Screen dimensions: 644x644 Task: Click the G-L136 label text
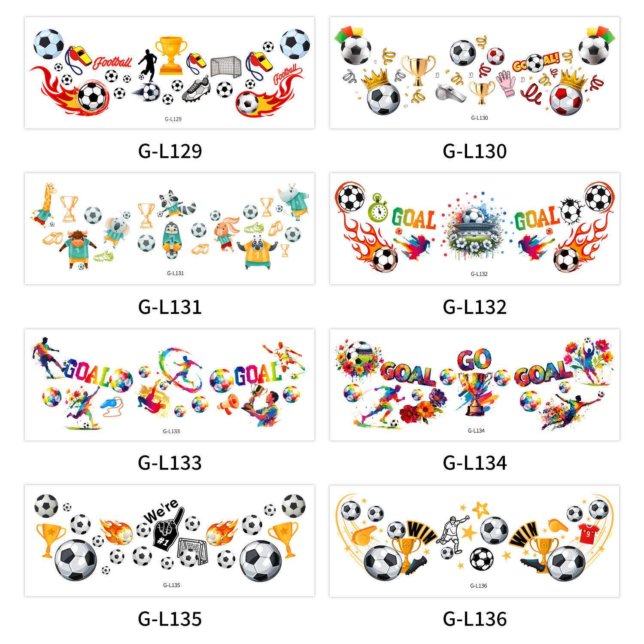coord(475,619)
